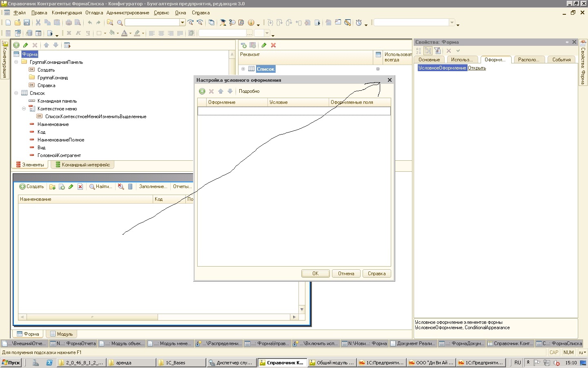Open the Сервис menu

coord(161,13)
